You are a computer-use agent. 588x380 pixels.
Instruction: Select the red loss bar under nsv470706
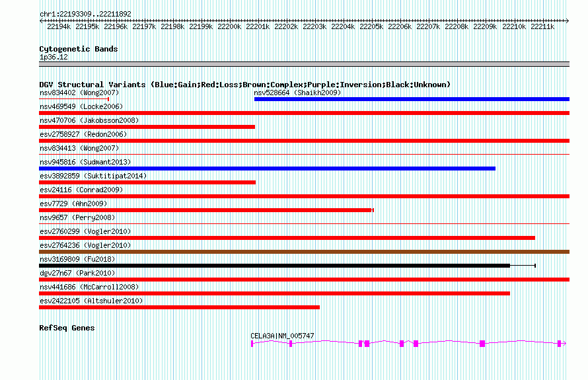[x=147, y=127]
